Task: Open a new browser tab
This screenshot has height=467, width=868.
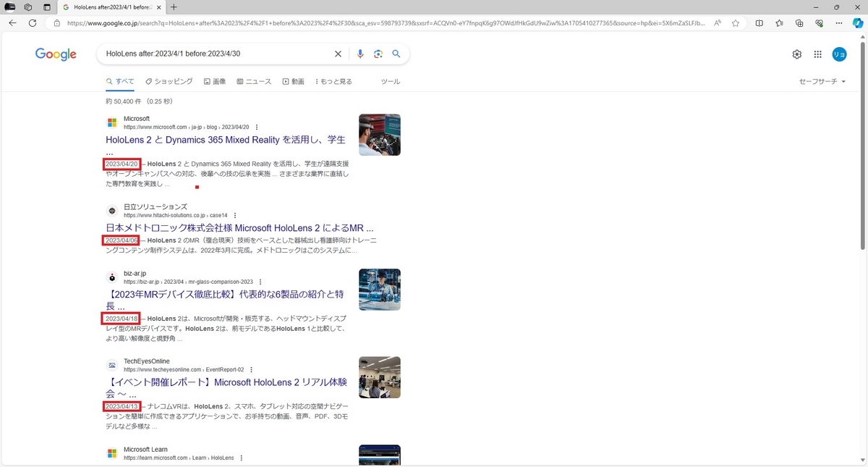Action: [174, 7]
